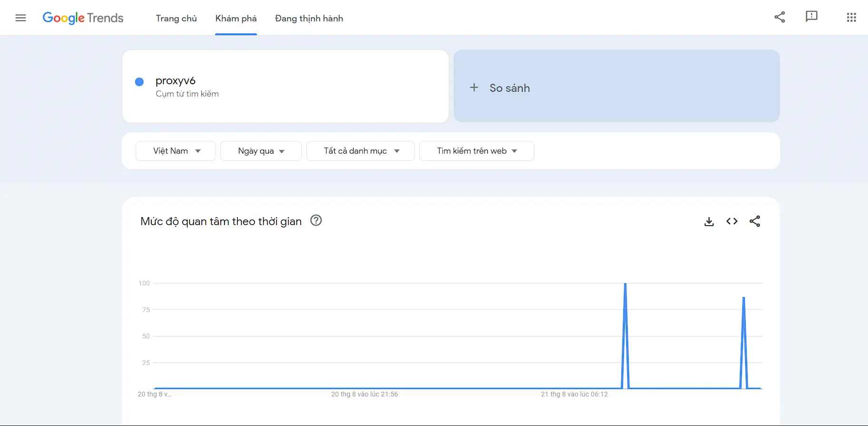The width and height of the screenshot is (868, 426).
Task: Edit the proxyv6 search term
Action: 286,86
